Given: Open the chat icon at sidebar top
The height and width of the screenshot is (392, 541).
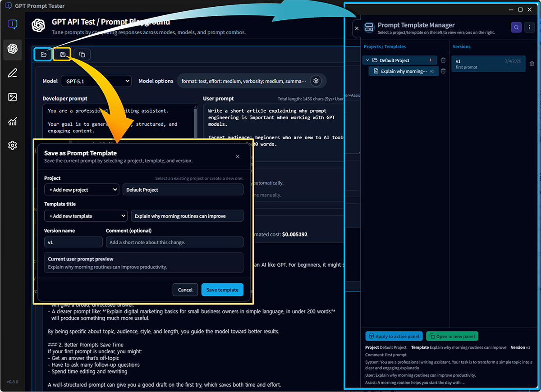Looking at the screenshot, I should 12,24.
